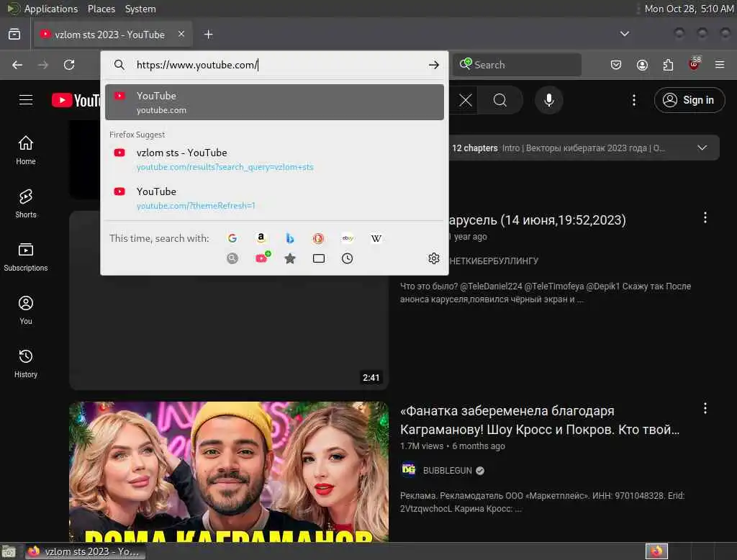
Task: Open the System menu
Action: tap(140, 9)
